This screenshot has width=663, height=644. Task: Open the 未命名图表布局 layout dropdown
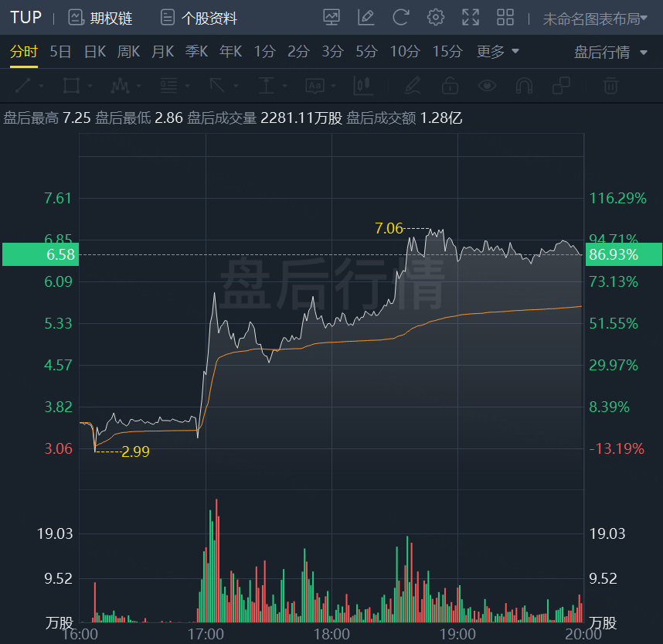[x=595, y=19]
